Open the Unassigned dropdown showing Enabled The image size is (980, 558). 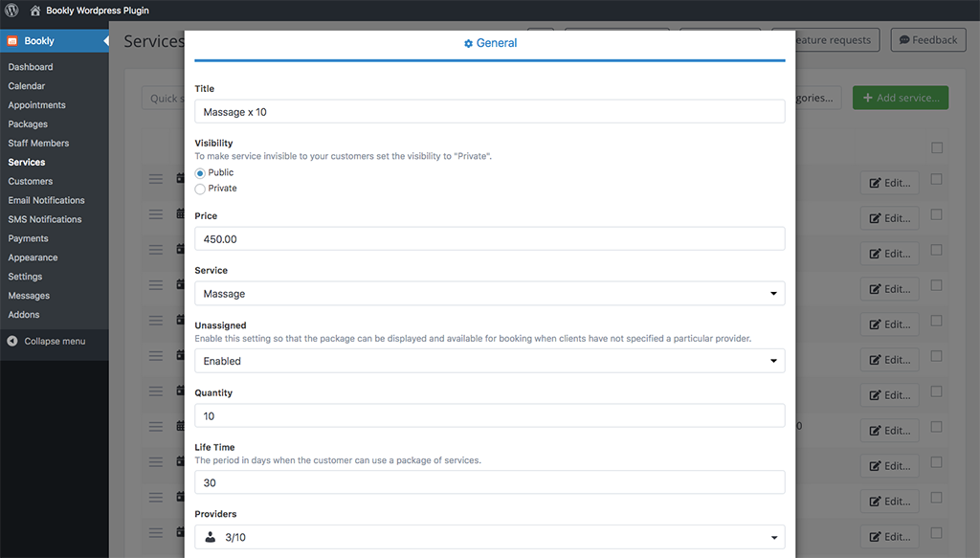pos(489,361)
